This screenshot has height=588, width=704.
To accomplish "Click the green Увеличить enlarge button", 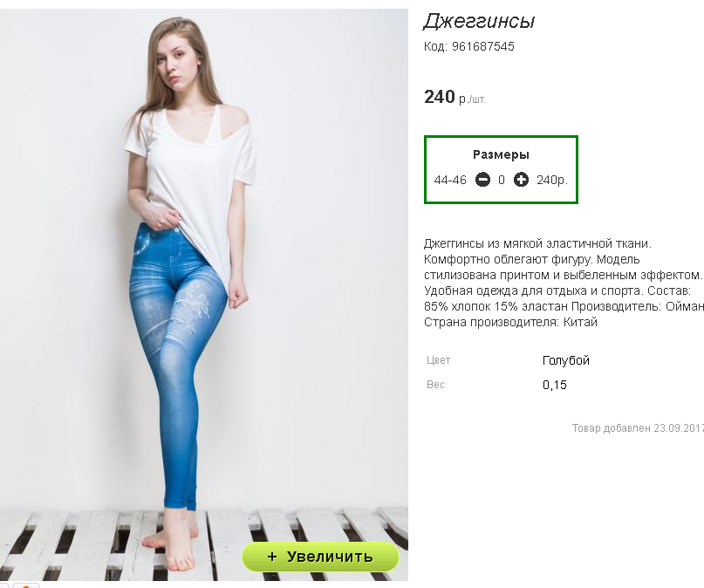I will pyautogui.click(x=320, y=557).
